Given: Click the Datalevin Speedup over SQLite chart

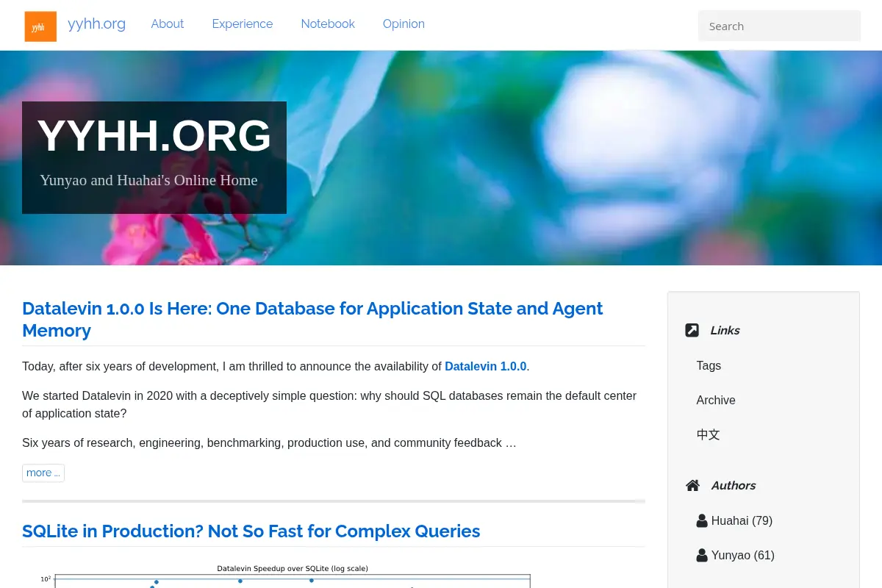Looking at the screenshot, I should click(285, 576).
